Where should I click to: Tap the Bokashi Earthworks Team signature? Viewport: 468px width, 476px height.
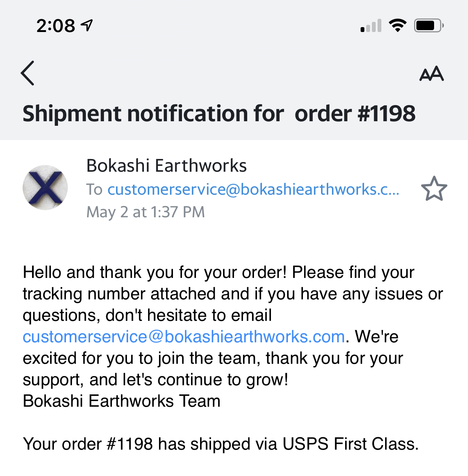pos(122,401)
